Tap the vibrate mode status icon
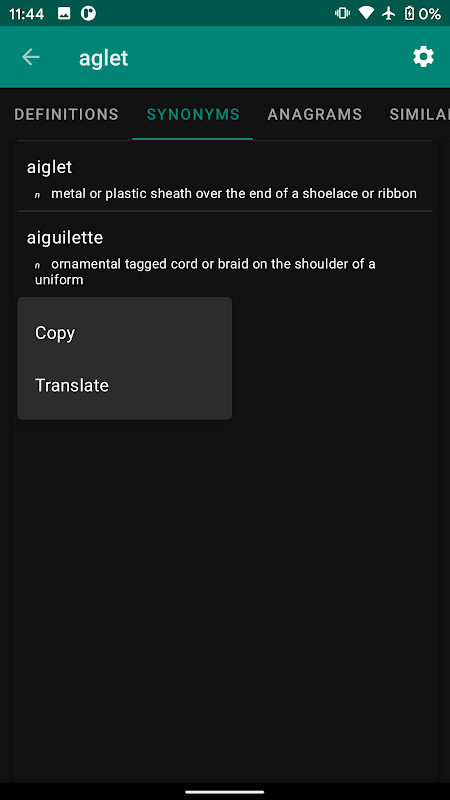 point(341,13)
